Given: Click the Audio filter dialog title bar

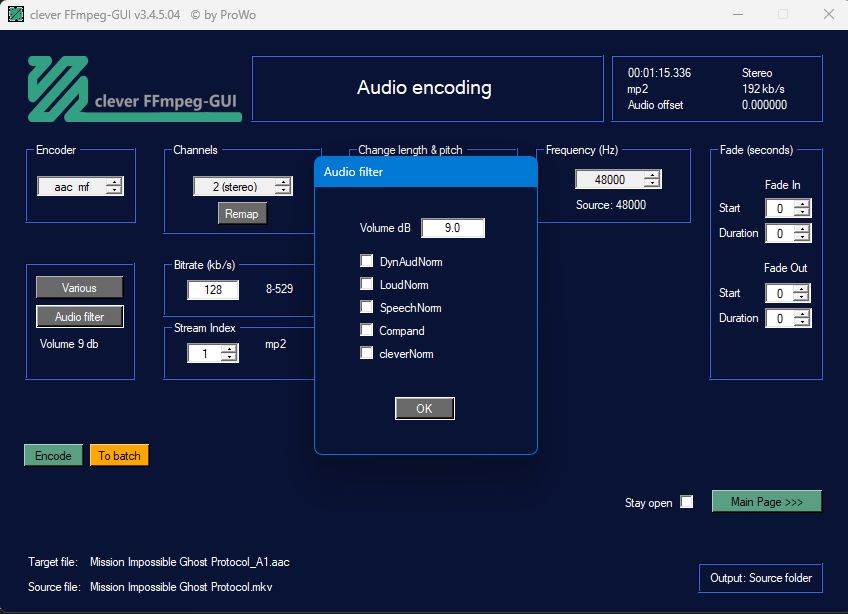Looking at the screenshot, I should 426,172.
